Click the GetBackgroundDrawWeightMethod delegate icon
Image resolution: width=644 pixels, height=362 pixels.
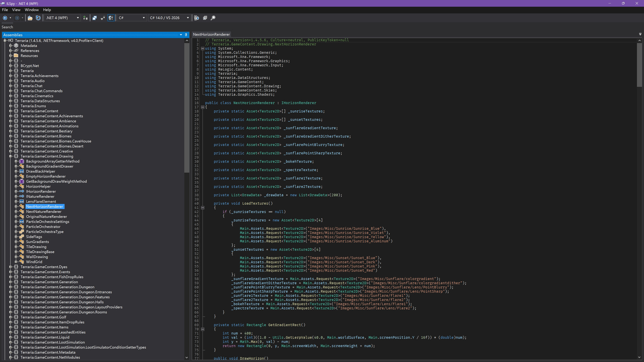tap(22, 181)
